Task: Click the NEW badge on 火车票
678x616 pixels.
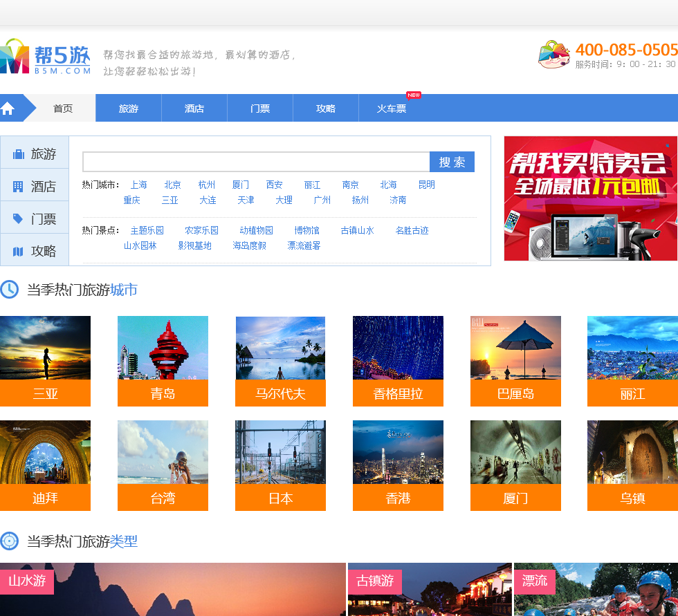Action: click(414, 95)
